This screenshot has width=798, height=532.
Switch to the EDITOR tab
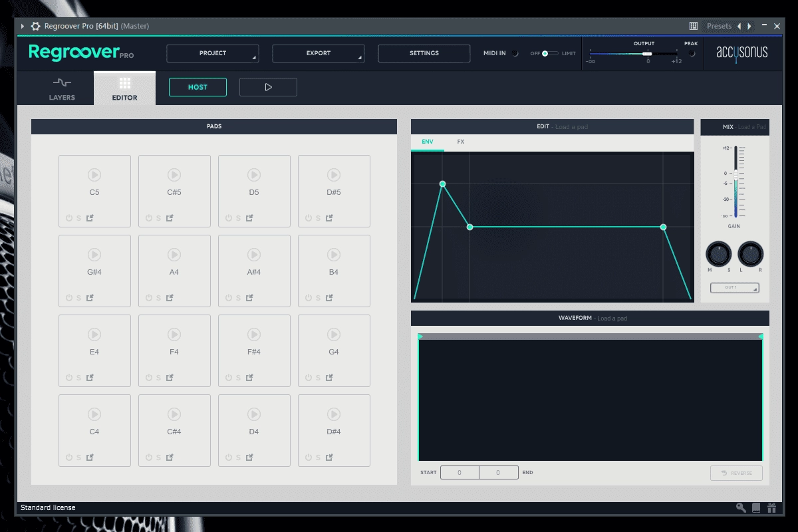[124, 88]
